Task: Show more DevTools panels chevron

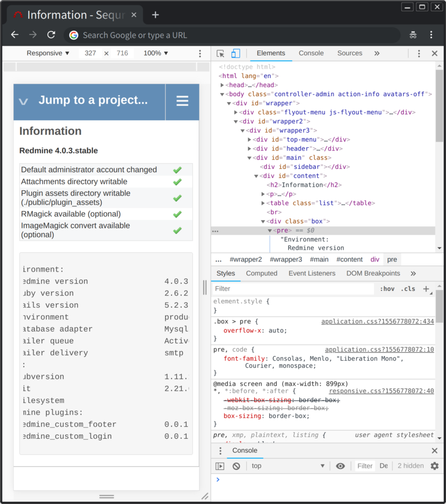Action: [377, 54]
